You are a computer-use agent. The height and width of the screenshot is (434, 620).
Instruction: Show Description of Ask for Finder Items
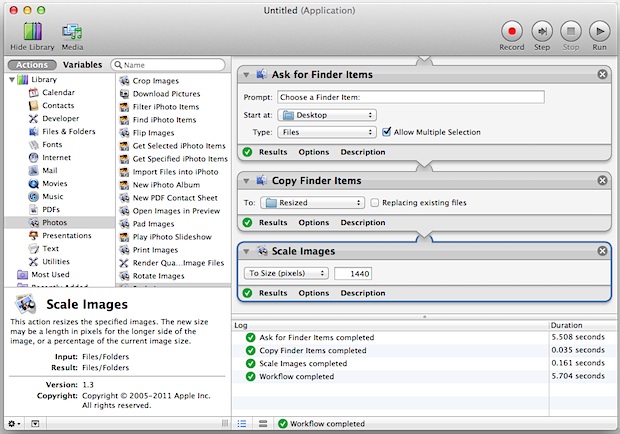(363, 152)
